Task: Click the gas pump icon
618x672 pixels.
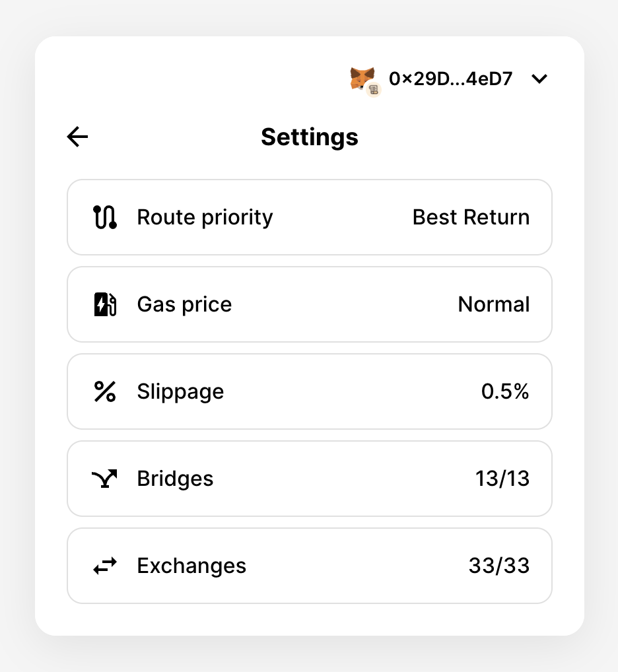Action: 105,304
